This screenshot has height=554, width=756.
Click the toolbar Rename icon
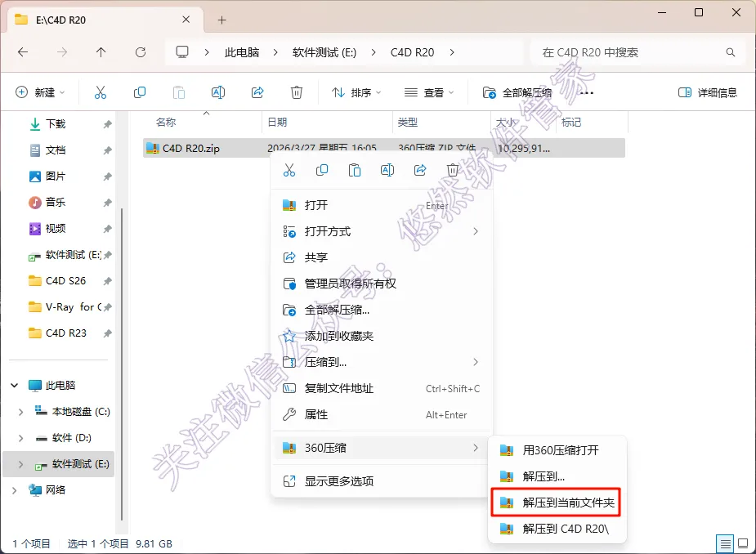[218, 92]
